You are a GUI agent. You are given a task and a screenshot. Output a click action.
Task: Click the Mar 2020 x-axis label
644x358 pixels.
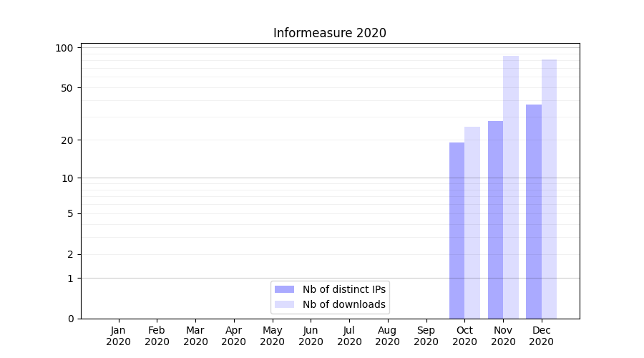195,336
